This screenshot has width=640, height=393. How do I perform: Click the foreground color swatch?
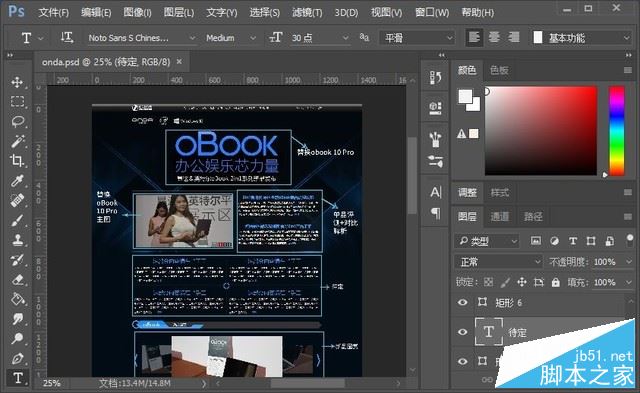tap(465, 97)
